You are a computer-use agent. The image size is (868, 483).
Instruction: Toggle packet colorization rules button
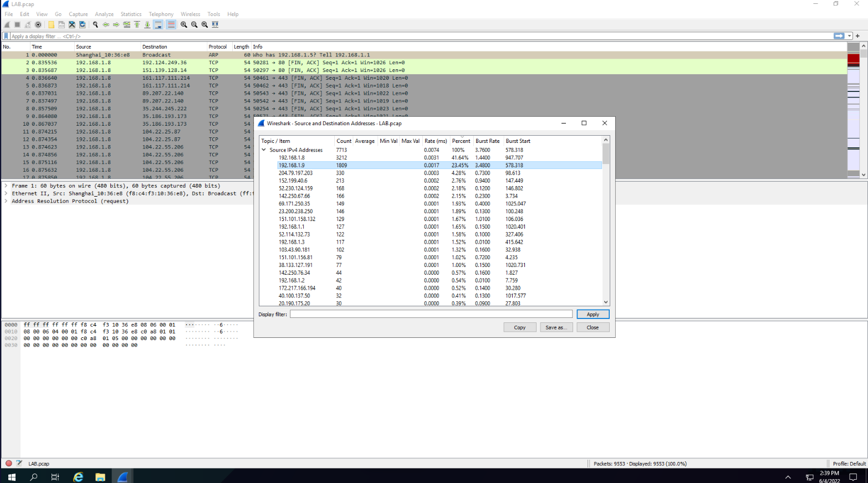point(171,25)
